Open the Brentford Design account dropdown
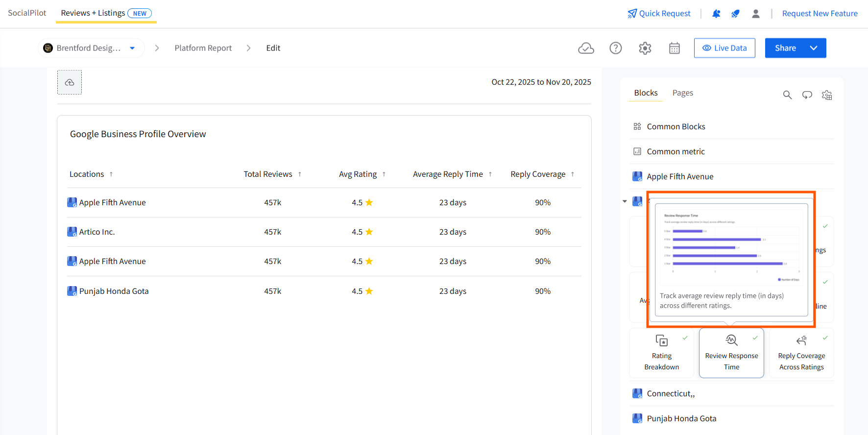Screen dimensions: 868x435 click(91, 48)
